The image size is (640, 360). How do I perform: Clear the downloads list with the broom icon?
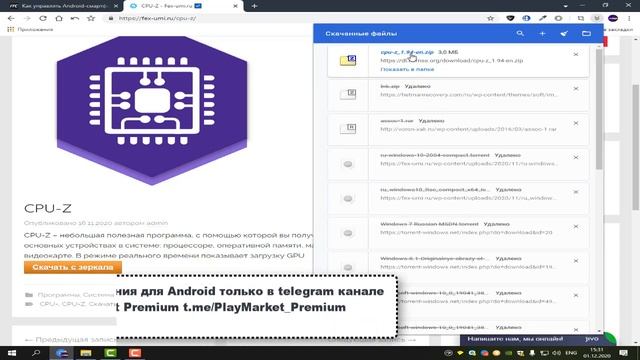(564, 33)
